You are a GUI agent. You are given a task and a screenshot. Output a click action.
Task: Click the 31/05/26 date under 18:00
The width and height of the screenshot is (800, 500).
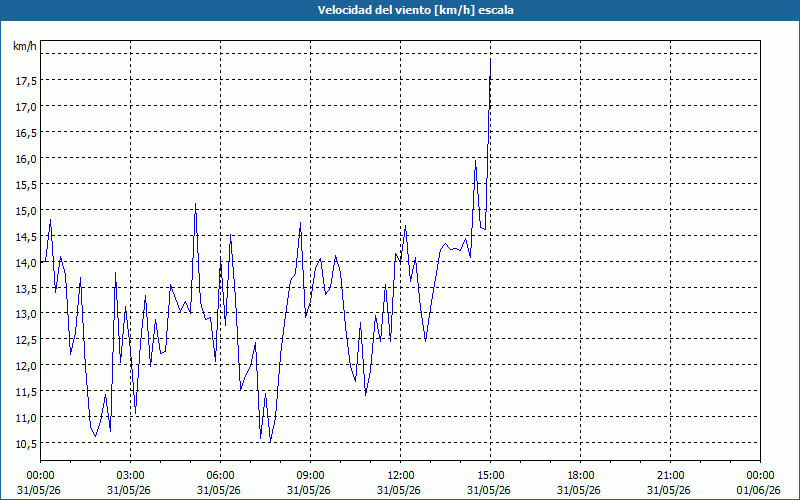click(579, 490)
